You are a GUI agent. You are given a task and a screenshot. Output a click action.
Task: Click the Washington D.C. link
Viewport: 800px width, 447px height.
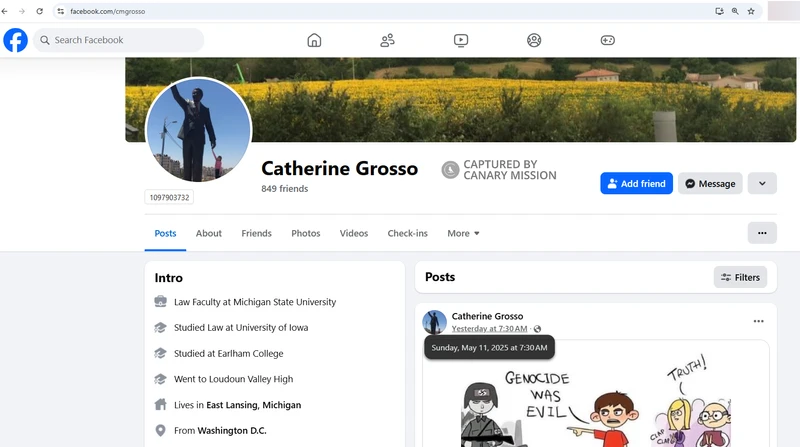(232, 431)
